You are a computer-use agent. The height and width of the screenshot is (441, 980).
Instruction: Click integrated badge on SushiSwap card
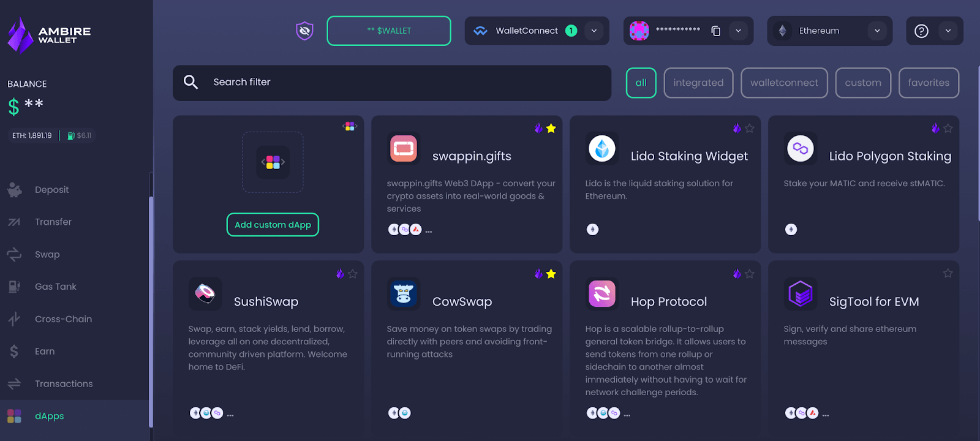(340, 274)
